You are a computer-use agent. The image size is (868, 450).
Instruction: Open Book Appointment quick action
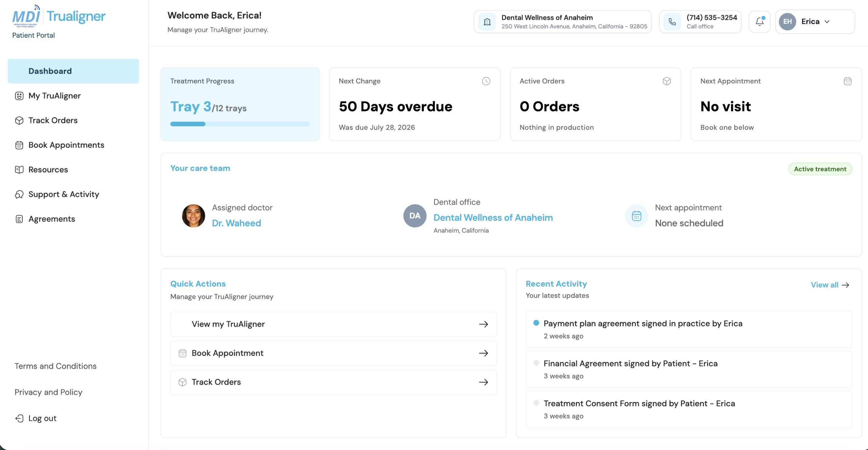(333, 353)
